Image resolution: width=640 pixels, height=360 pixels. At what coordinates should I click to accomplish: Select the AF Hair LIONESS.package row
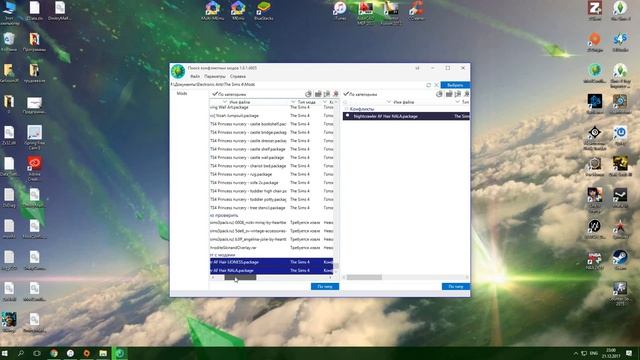271,262
